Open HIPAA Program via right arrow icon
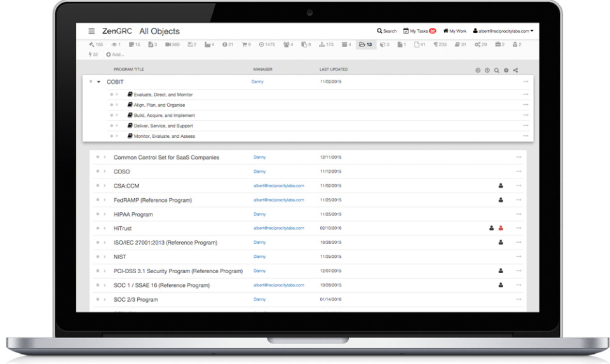Image resolution: width=610 pixels, height=364 pixels. 518,214
